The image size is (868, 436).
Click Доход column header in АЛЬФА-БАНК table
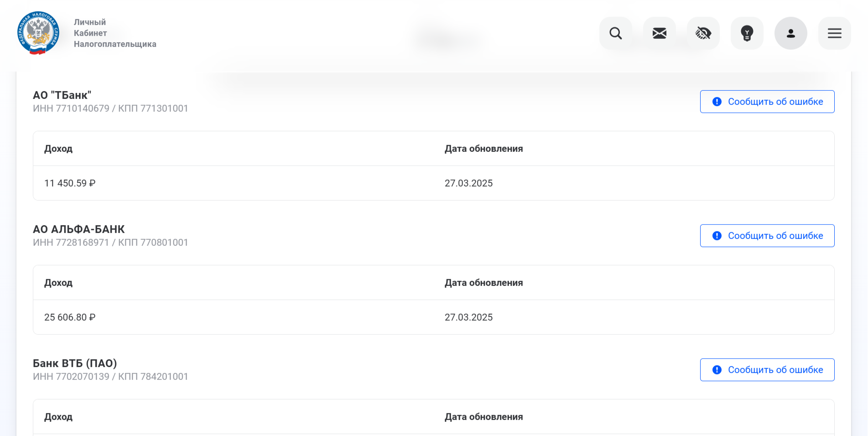coord(58,283)
